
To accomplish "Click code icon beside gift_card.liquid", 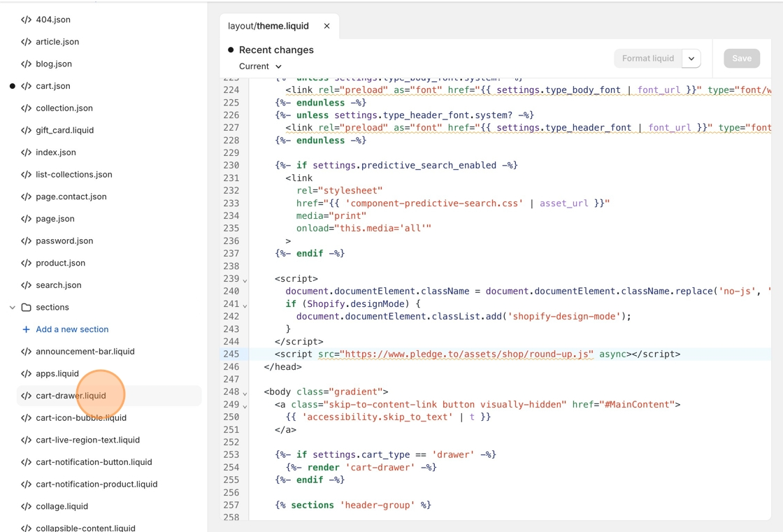I will pos(26,130).
